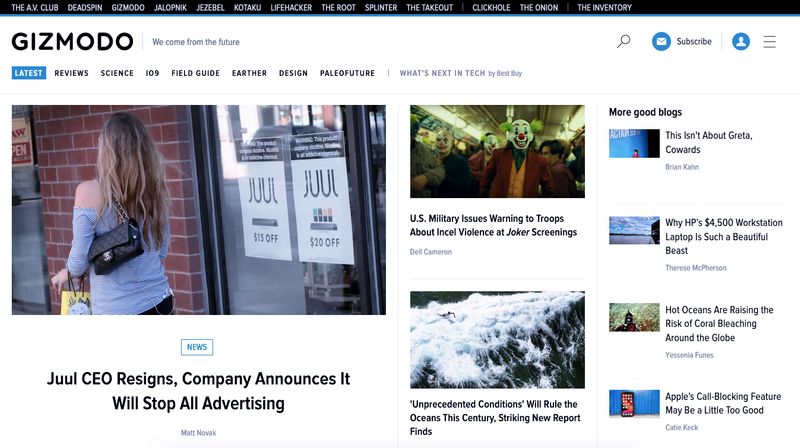Visit Gizmodo in network bar
Viewport: 800px width, 448px height.
click(x=128, y=8)
